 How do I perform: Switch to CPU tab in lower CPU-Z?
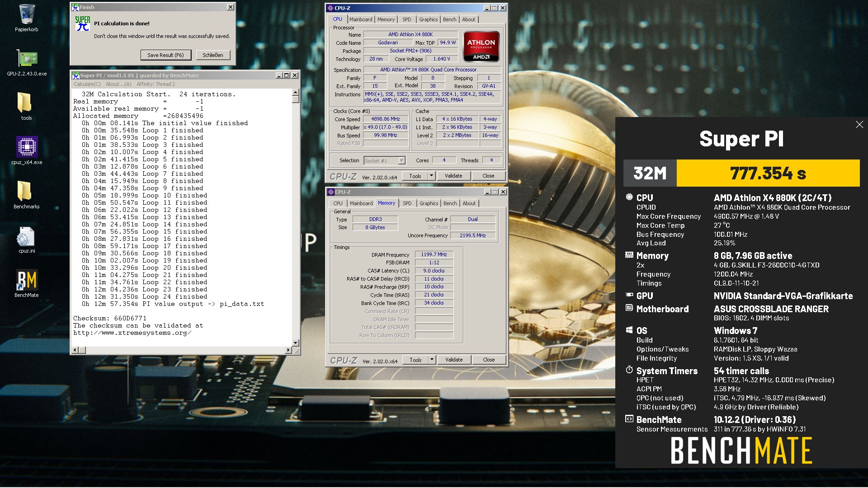338,203
